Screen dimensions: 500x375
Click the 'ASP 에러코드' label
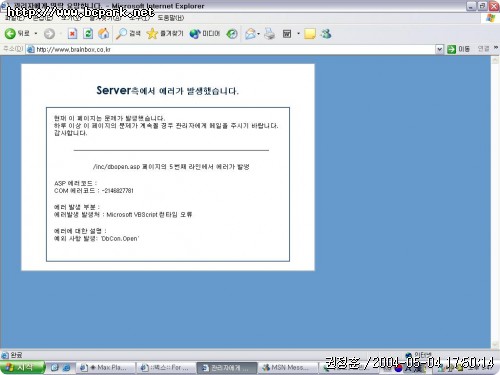click(x=75, y=183)
